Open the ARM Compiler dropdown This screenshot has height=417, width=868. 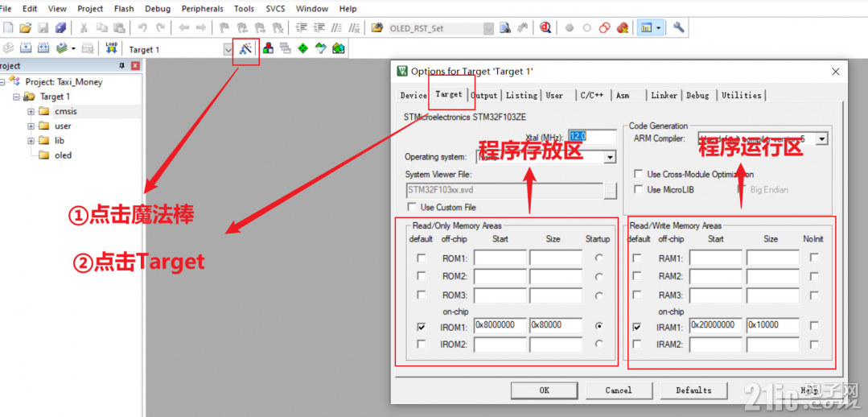[821, 138]
